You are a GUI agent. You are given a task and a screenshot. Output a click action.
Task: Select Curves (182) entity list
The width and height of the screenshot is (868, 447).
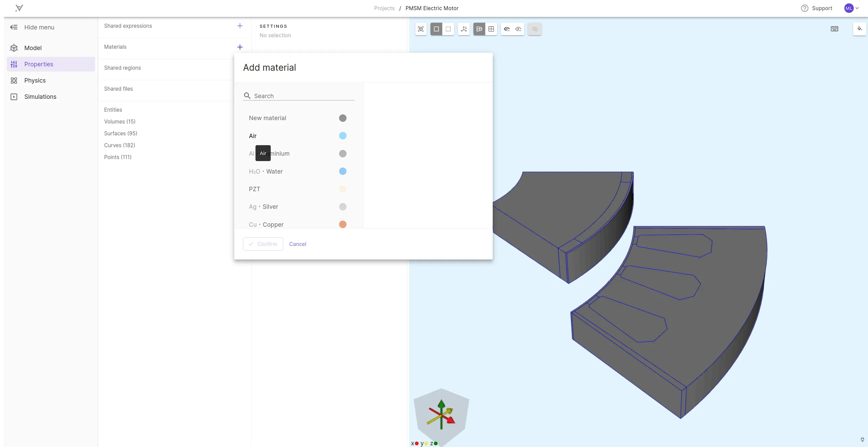(x=119, y=145)
